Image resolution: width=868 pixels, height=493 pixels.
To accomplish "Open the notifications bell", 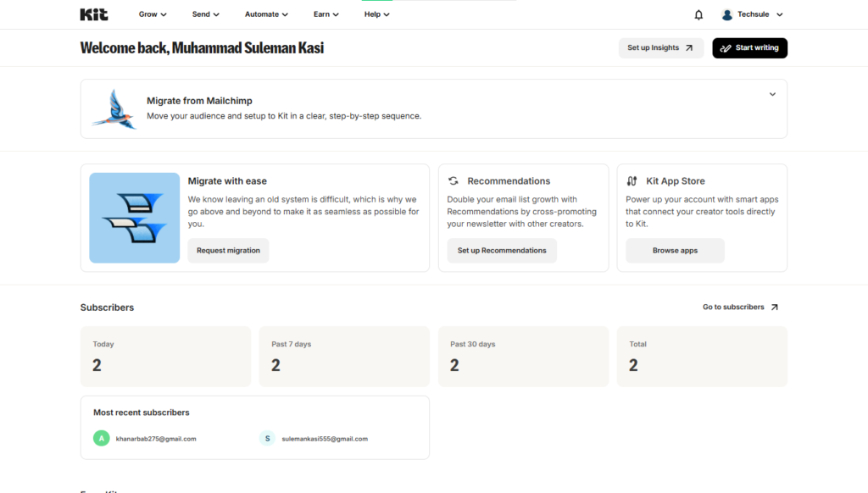I will [698, 15].
